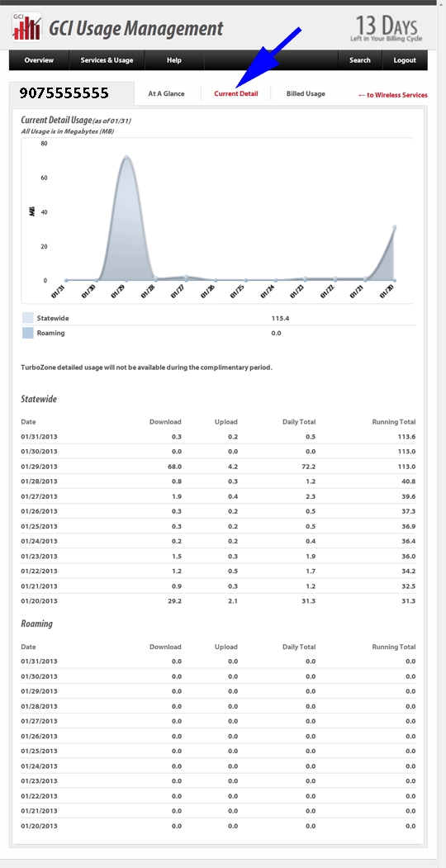Click the running total 36.4 for 01/24/2013

[x=409, y=541]
